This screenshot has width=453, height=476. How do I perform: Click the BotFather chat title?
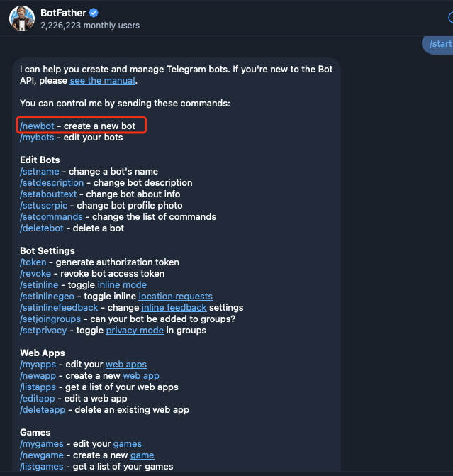pos(63,13)
